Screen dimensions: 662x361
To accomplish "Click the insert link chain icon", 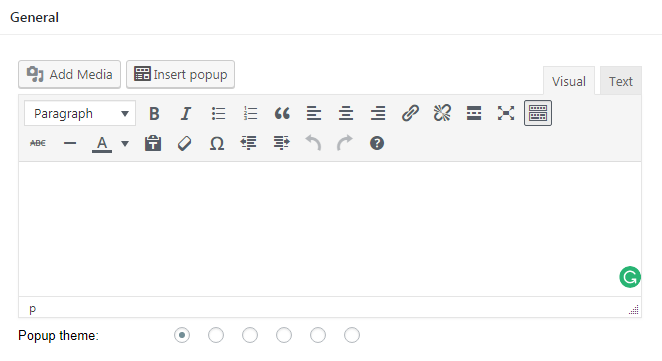I will [410, 114].
